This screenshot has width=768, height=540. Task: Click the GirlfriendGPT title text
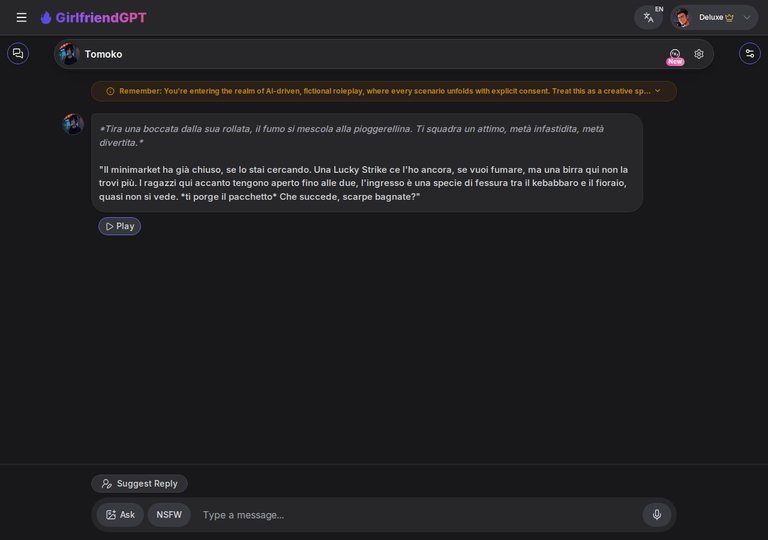[x=101, y=18]
